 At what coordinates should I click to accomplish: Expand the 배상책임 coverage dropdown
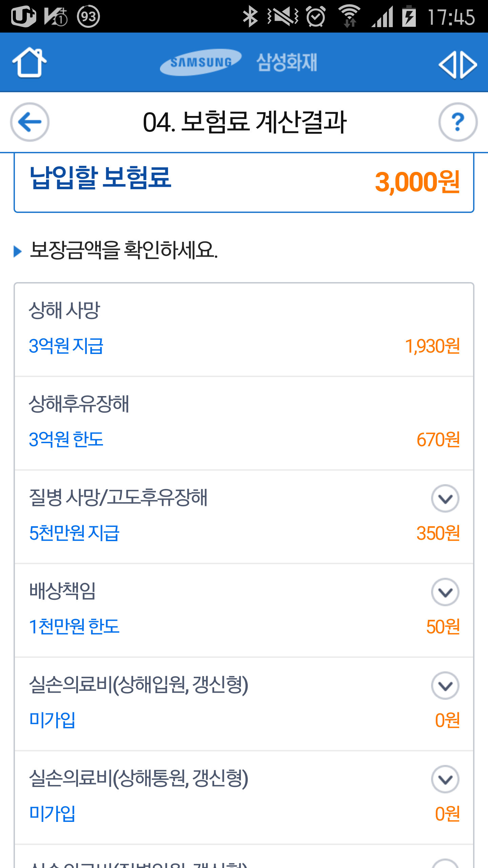pos(445,592)
